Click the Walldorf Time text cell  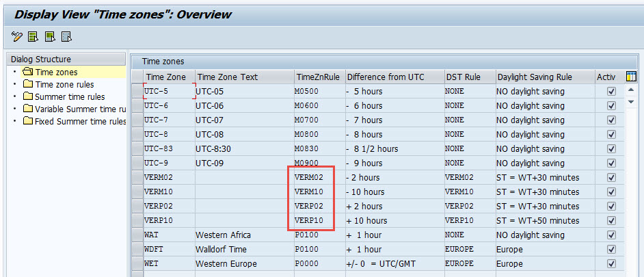(244, 250)
